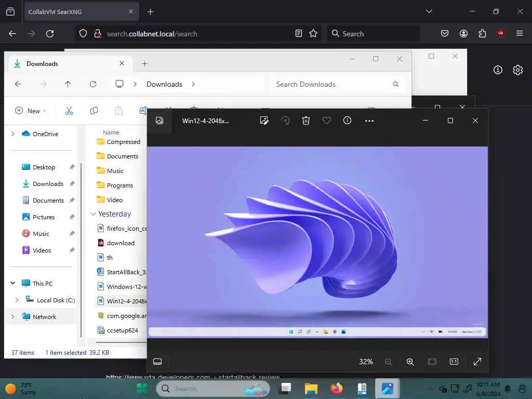Open Firefox from the taskbar

(336, 388)
